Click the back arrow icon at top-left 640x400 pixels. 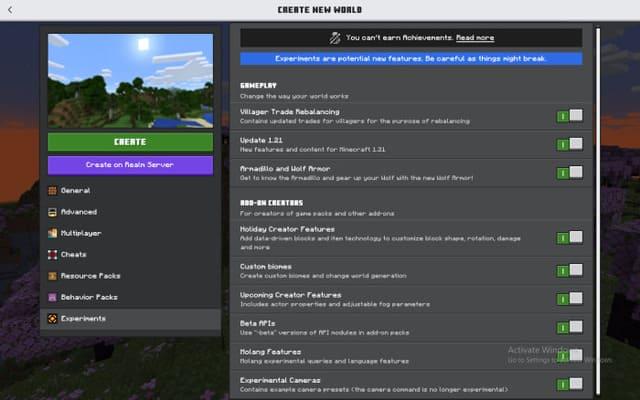coord(12,10)
